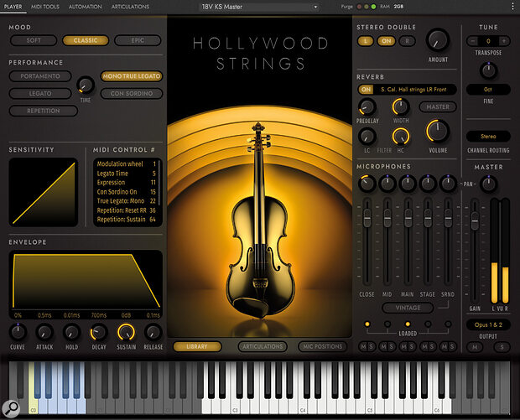Click the Close mic pan knob
The width and height of the screenshot is (520, 420).
(x=367, y=184)
